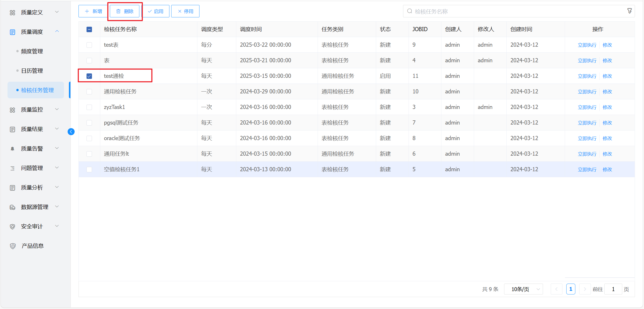Toggle the select-all header checkbox
Viewport: 644px width, 309px height.
tap(89, 29)
